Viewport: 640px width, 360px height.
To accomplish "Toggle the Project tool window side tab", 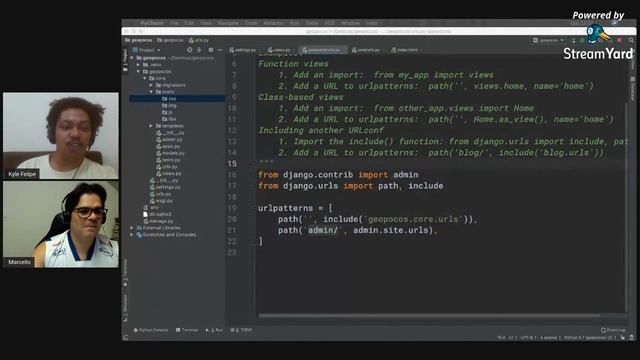I will click(125, 60).
